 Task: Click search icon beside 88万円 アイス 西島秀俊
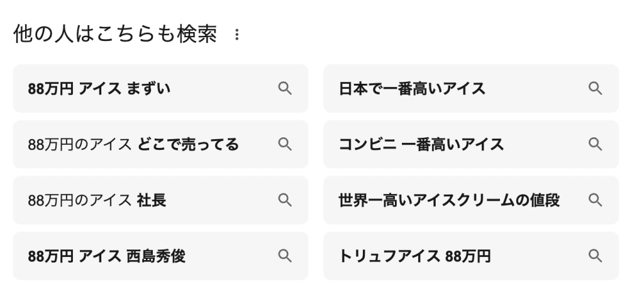point(285,256)
